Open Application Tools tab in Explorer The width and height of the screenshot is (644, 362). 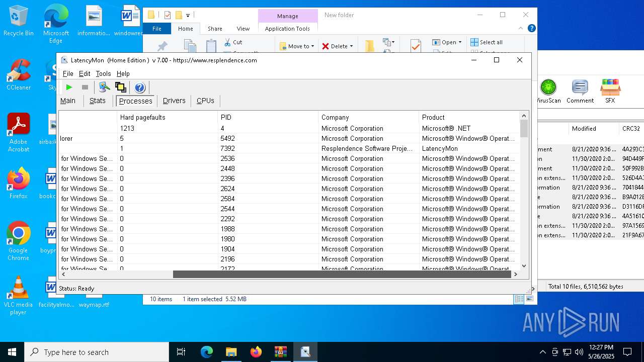point(287,29)
